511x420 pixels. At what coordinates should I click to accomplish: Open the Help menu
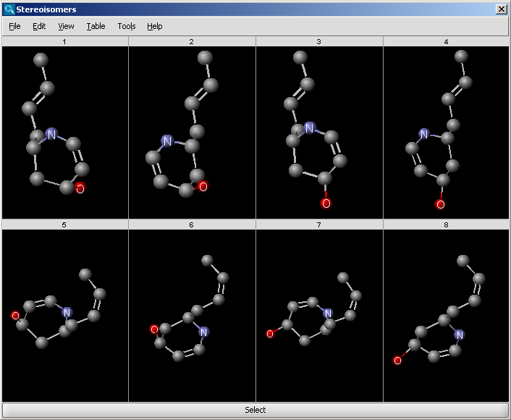[x=154, y=26]
